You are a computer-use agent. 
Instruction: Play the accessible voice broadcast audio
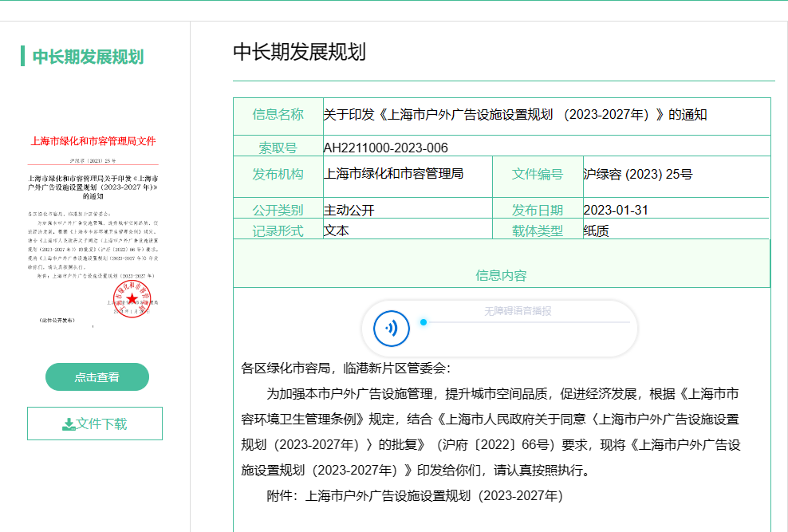pos(392,329)
